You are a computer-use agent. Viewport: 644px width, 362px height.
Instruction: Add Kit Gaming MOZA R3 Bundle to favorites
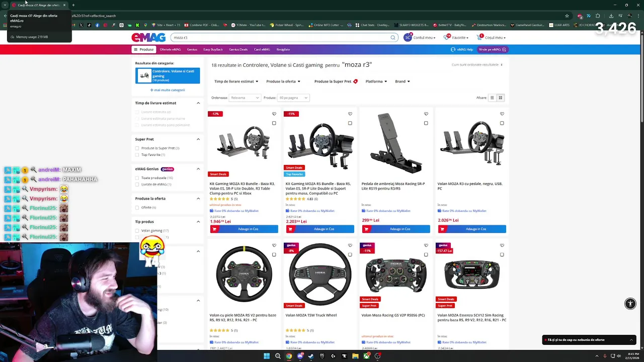pos(274,114)
